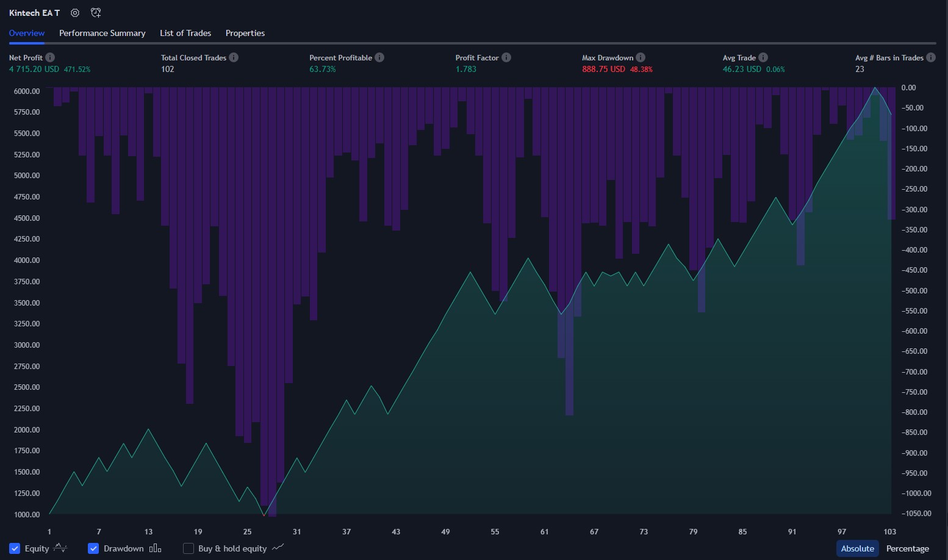The image size is (948, 560).
Task: Click the 1.783 profit factor value
Action: pyautogui.click(x=466, y=69)
